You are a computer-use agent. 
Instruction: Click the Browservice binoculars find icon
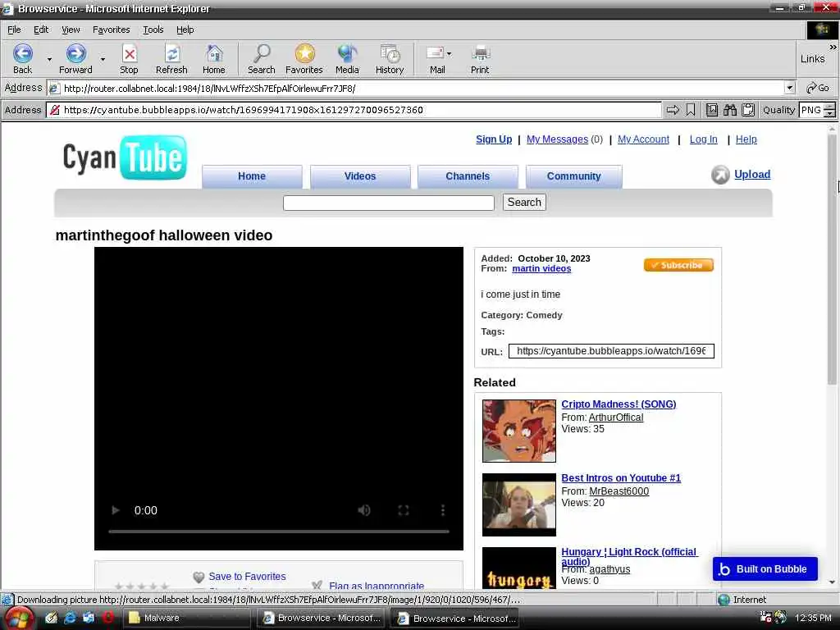click(730, 110)
